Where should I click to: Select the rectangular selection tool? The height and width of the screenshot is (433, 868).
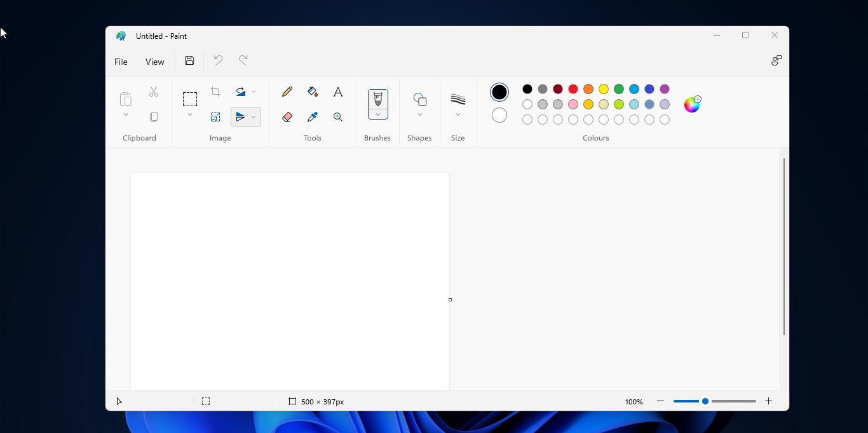(x=190, y=99)
